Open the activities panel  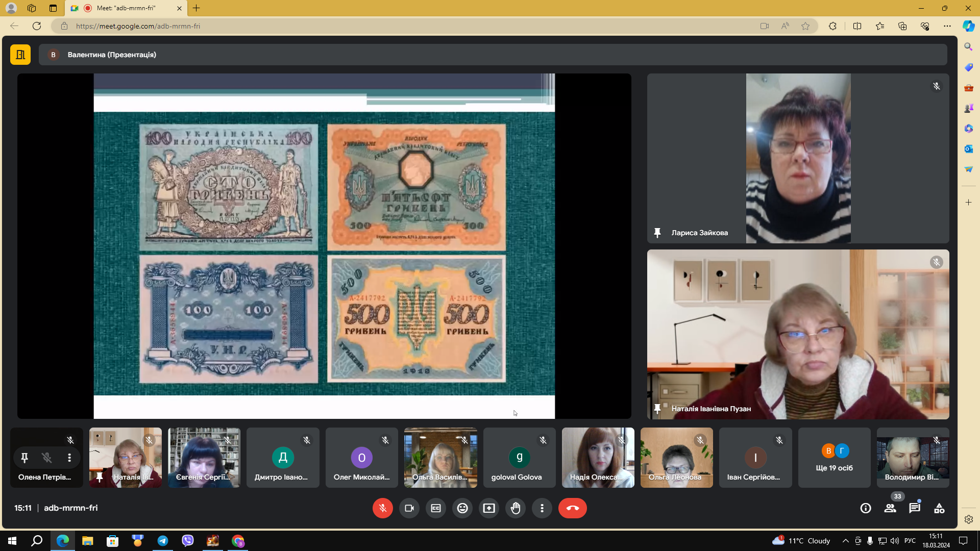[x=939, y=508]
